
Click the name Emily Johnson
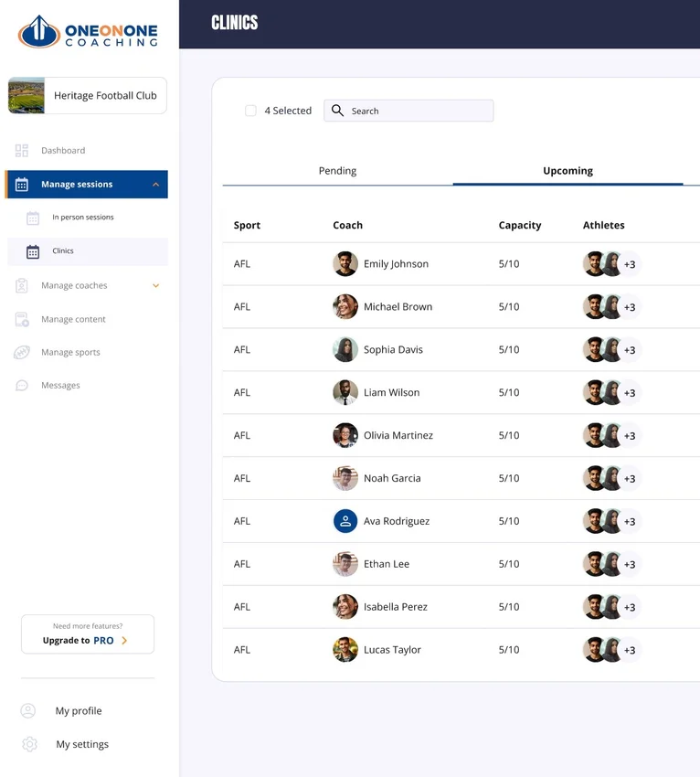(396, 264)
